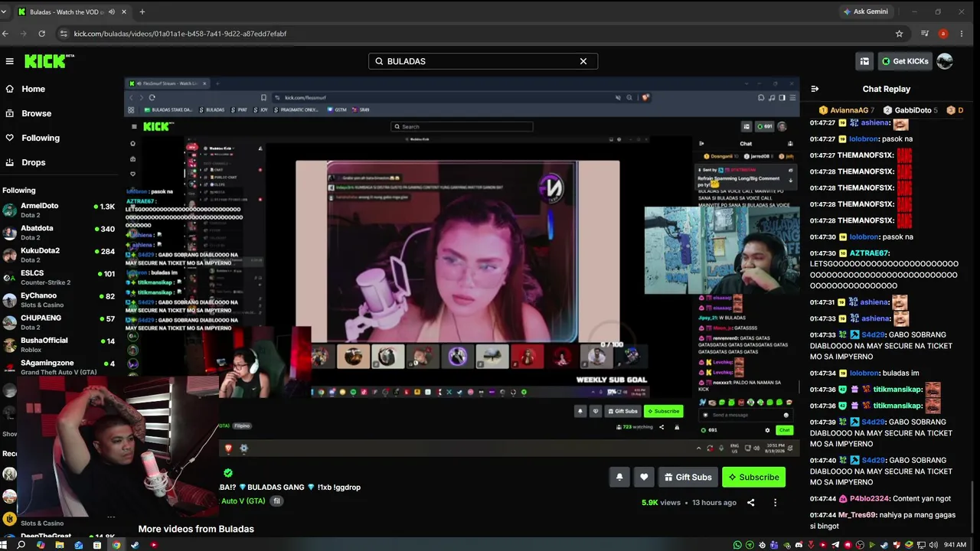Viewport: 980px width, 551px height.
Task: Bookmark this page with the star icon
Action: coord(899,34)
